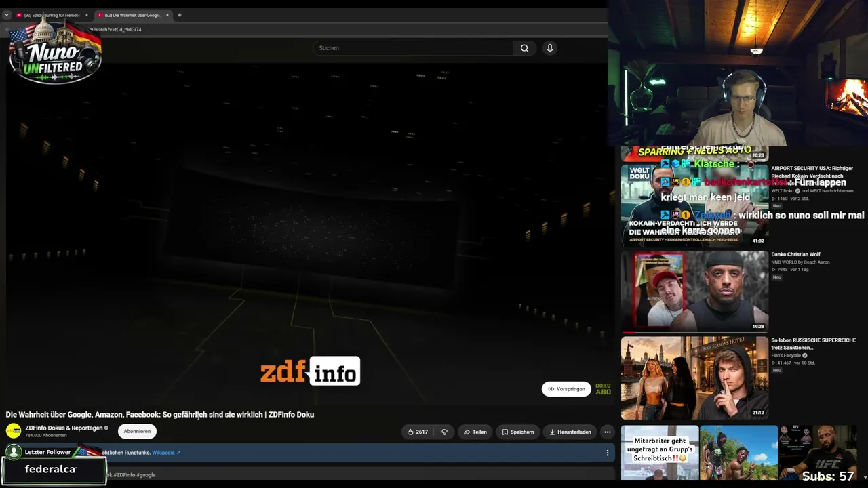Click the YouTube search magnifier icon
Image resolution: width=868 pixels, height=488 pixels.
[x=524, y=48]
